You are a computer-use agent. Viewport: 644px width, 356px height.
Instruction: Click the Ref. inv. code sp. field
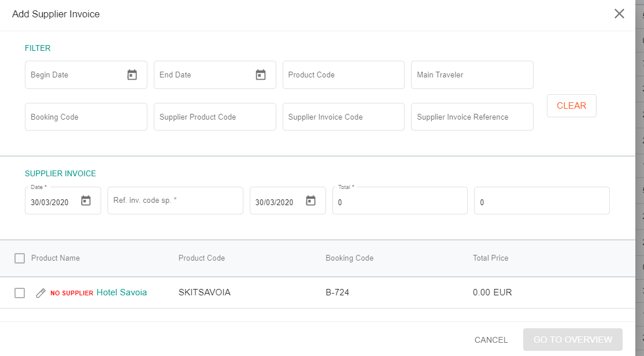(175, 201)
